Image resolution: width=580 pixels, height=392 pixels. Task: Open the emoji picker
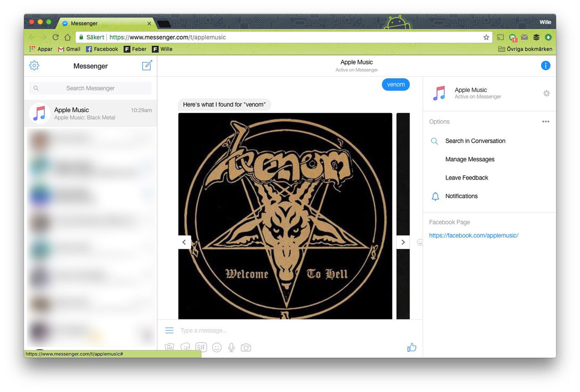click(217, 348)
